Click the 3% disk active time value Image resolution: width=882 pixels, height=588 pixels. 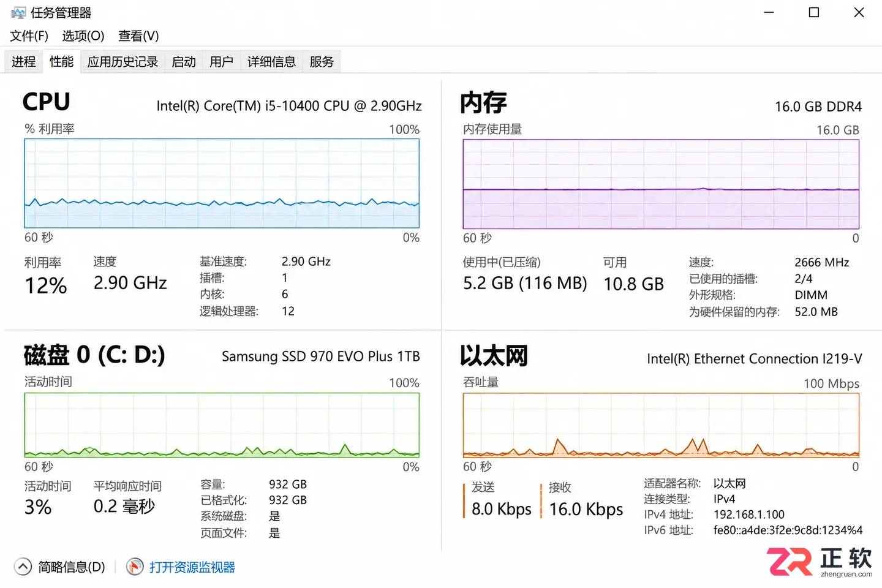[x=38, y=507]
